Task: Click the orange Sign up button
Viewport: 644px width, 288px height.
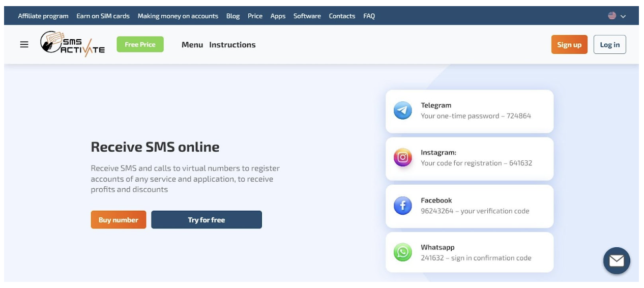Action: click(569, 45)
